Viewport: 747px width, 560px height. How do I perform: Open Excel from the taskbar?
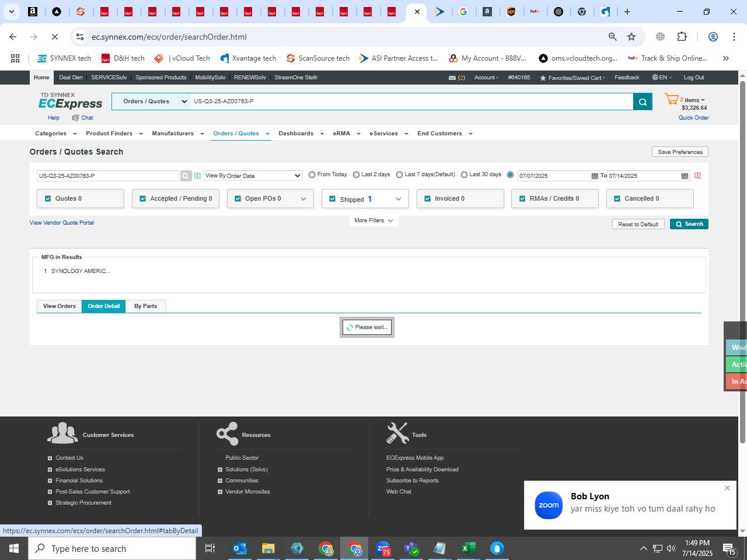(467, 548)
